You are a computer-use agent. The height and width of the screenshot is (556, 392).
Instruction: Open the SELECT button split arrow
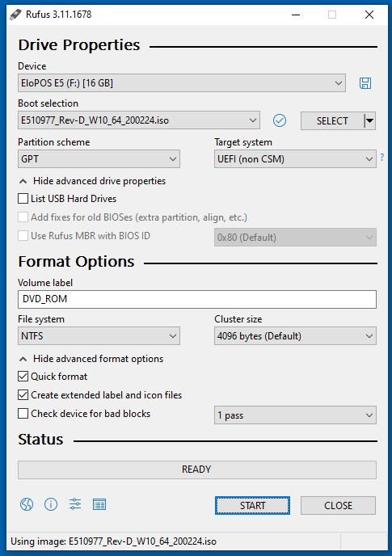point(370,121)
